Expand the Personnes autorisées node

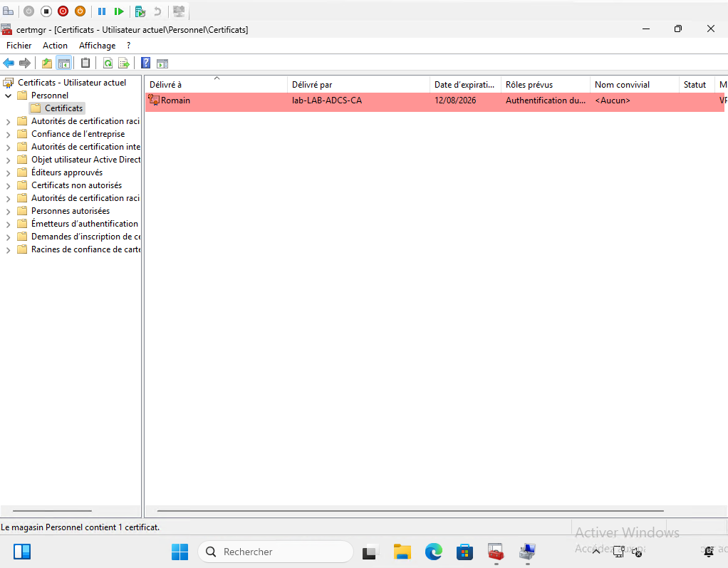pos(9,211)
